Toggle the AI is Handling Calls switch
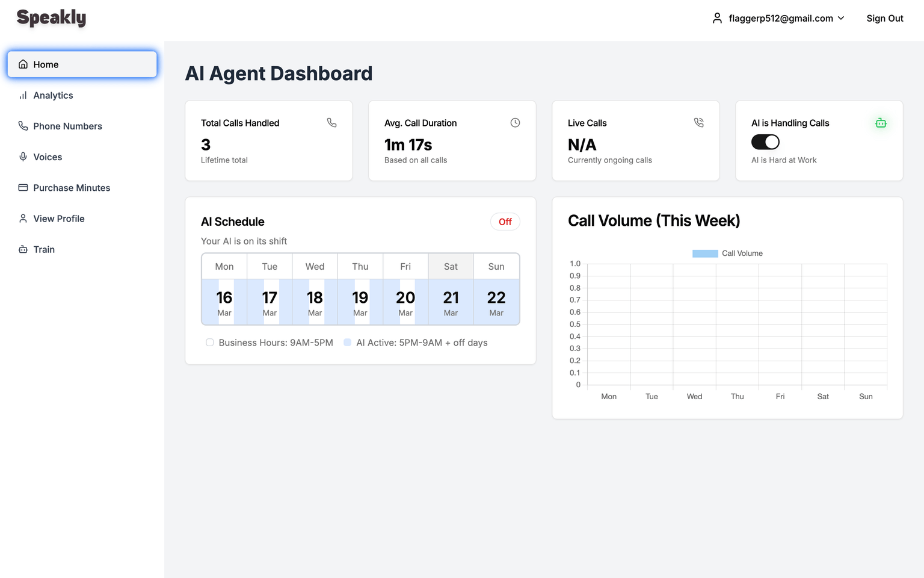Image resolution: width=924 pixels, height=578 pixels. click(x=765, y=142)
